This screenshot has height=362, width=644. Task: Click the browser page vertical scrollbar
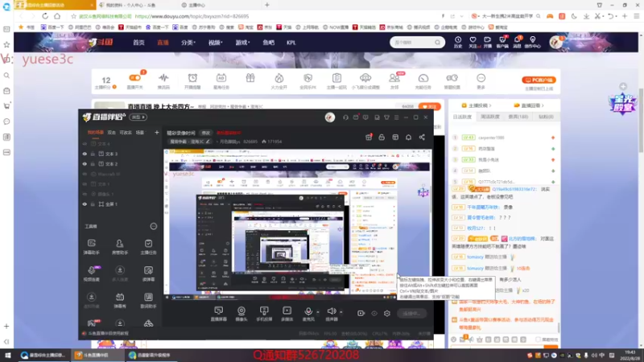coord(641,119)
